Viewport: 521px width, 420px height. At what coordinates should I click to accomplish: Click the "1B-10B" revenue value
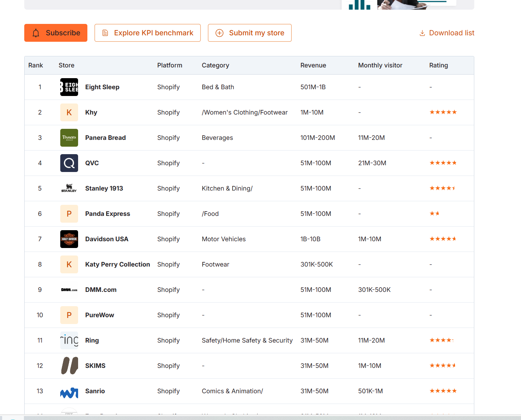pyautogui.click(x=311, y=239)
